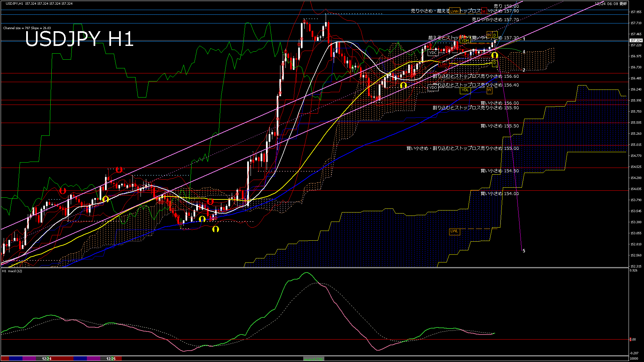644x362 pixels.
Task: Click the current price tag 157.324
Action: (x=636, y=41)
